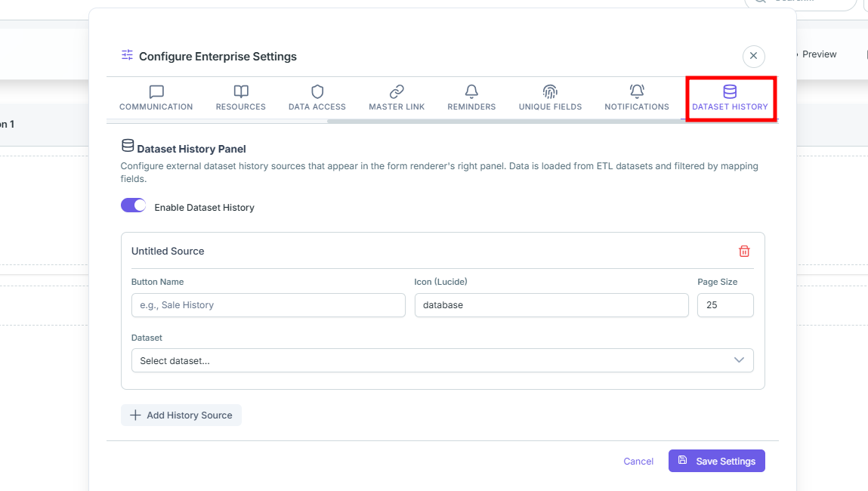Screen dimensions: 868x491
Task: Click Save Settings button
Action: pos(716,461)
